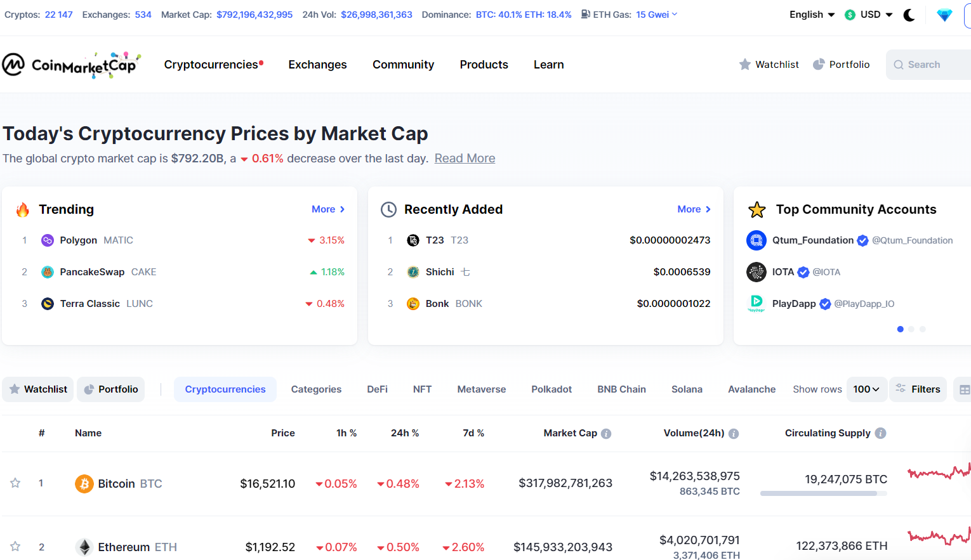Sort by the 24h % column header
Screen dimensions: 971x560
[405, 433]
